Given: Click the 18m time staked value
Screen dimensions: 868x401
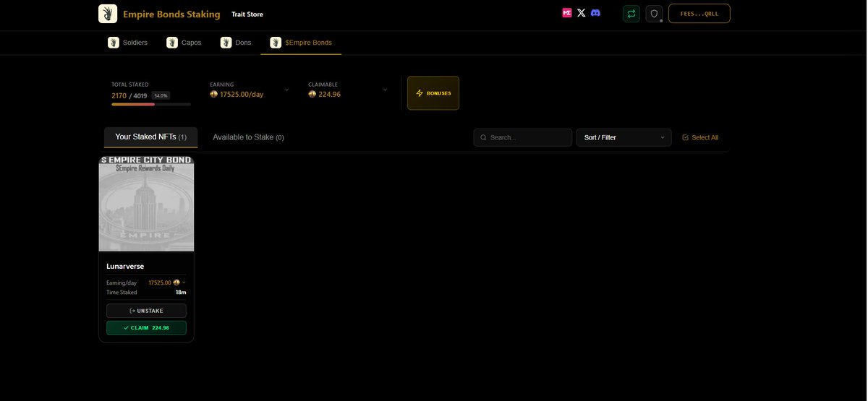Looking at the screenshot, I should coord(181,292).
